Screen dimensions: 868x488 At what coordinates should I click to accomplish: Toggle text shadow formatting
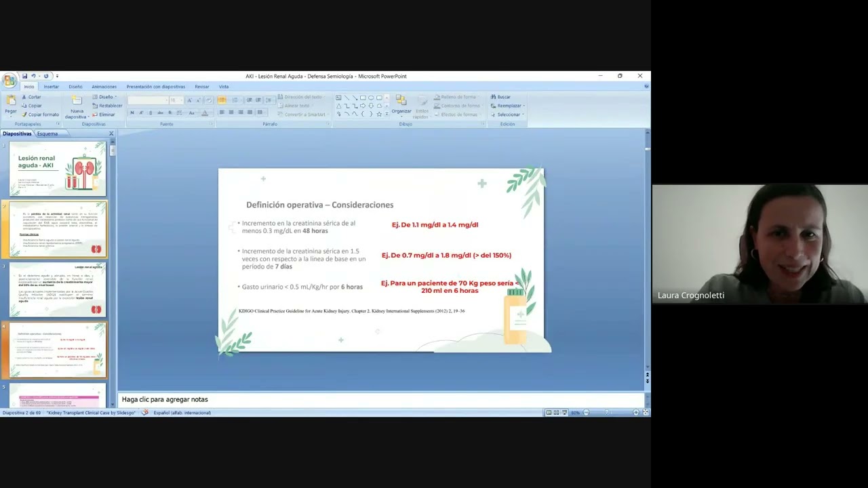click(170, 113)
